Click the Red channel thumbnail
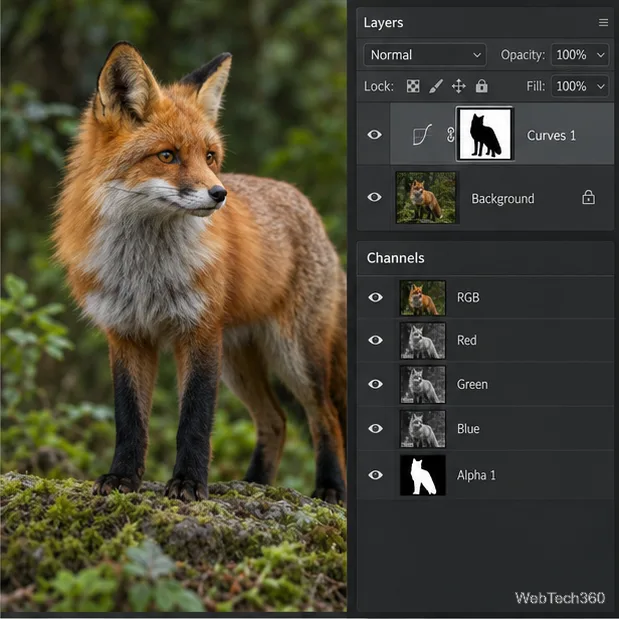The image size is (619, 619). [422, 340]
